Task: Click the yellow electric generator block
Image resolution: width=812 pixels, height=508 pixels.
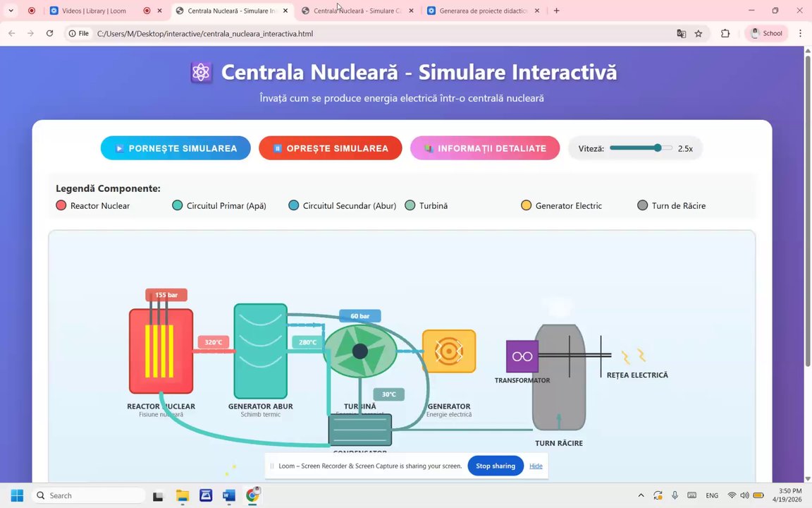Action: click(x=449, y=351)
